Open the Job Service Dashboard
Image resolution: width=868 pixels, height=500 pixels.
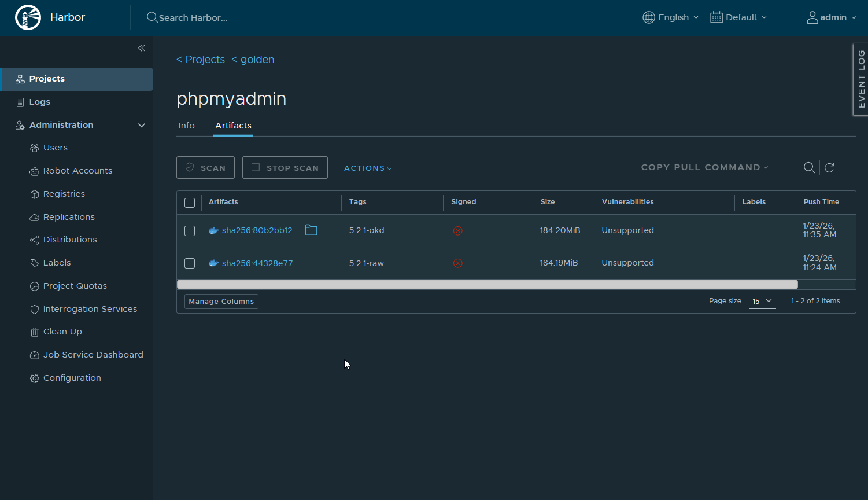click(x=93, y=355)
